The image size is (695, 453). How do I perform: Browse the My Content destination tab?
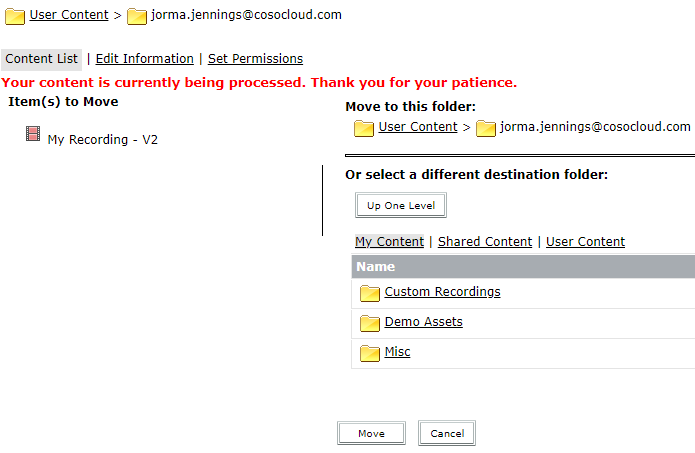click(389, 242)
